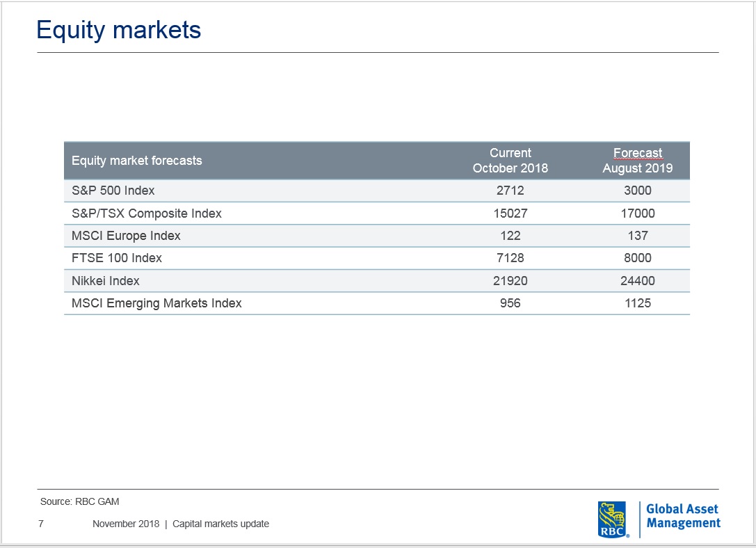756x548 pixels.
Task: Select the Nikkei Index row label
Action: click(105, 281)
